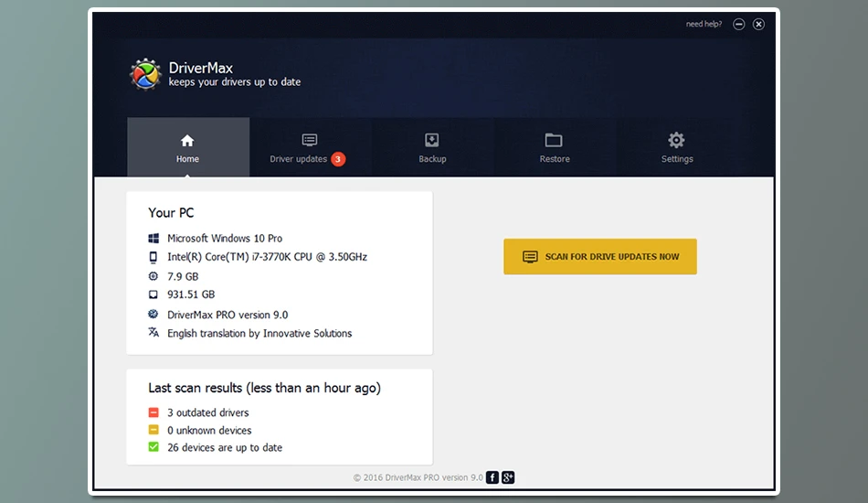Click the Microsoft Windows 10 Pro text

[225, 238]
